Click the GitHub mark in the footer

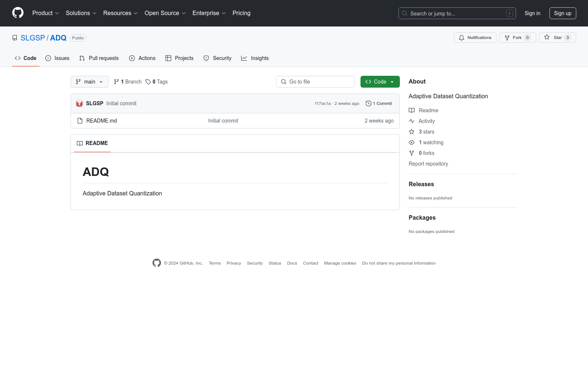[157, 263]
